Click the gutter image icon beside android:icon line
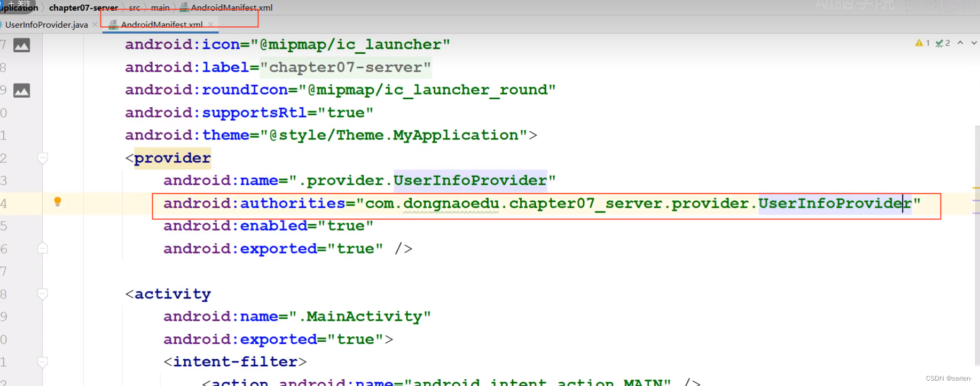 21,45
